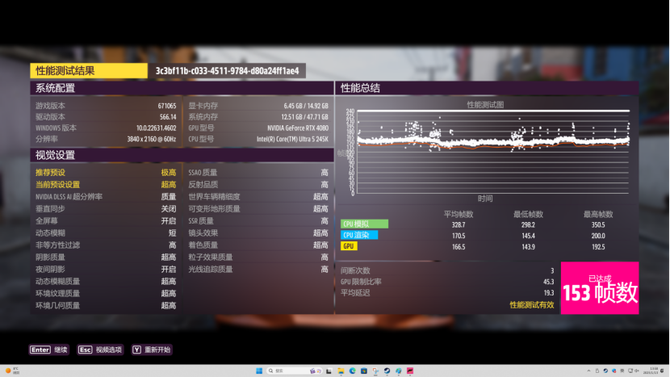
Task: Click the Enter 继续 button
Action: click(x=49, y=350)
